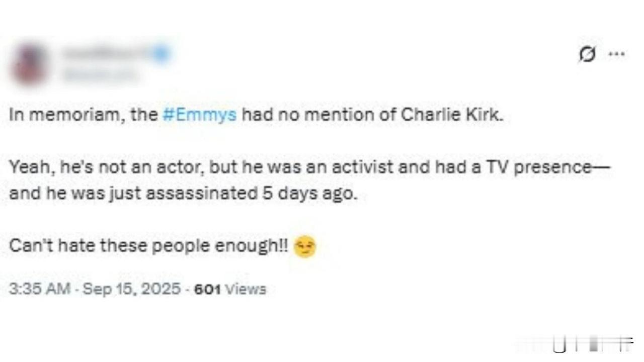The height and width of the screenshot is (362, 644).
Task: Click the 601 view count number
Action: 207,289
